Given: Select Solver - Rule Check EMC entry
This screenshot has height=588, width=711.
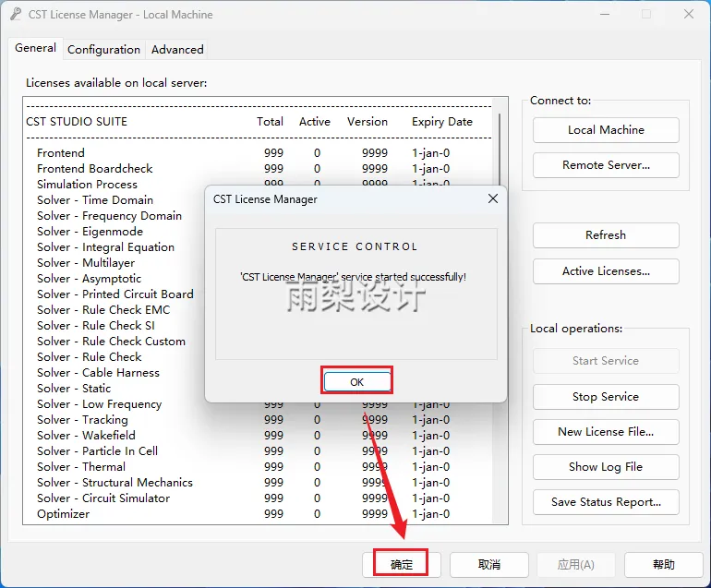Looking at the screenshot, I should [103, 310].
